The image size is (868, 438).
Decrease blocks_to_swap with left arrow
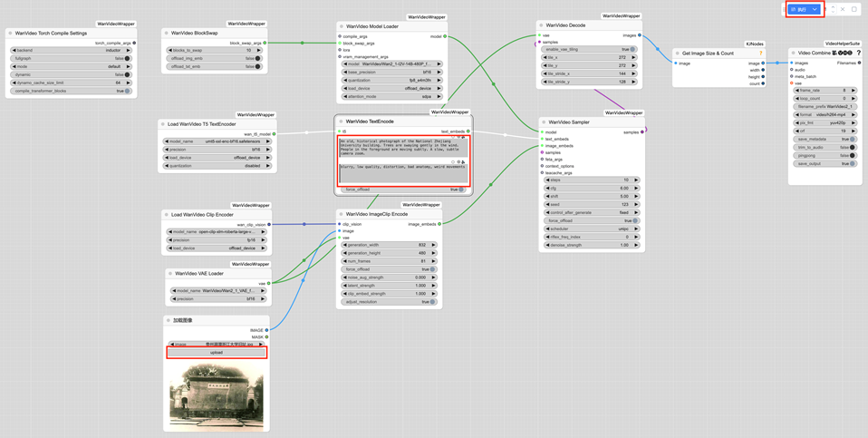coord(169,51)
